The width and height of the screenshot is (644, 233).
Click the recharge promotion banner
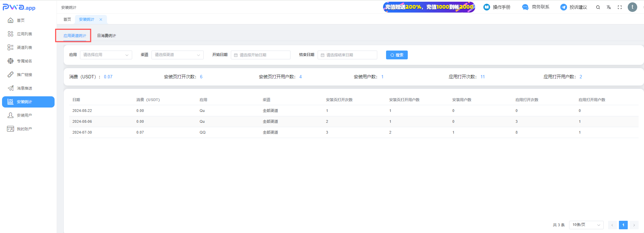[429, 7]
